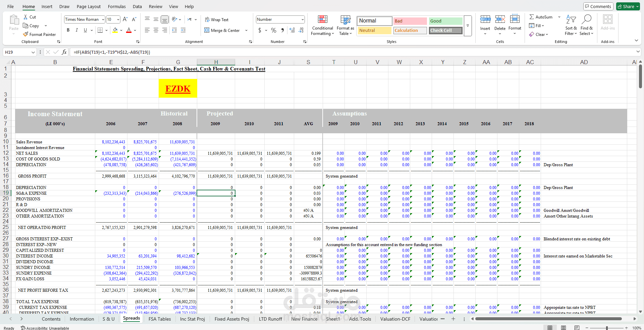
Task: Expand the Name Box dropdown arrow
Action: pyautogui.click(x=33, y=52)
